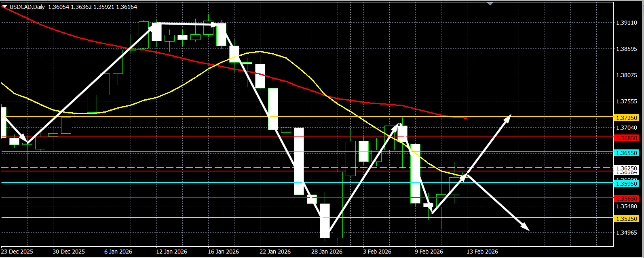Click the 1.35480 price axis value
644x258 pixels.
(x=627, y=206)
